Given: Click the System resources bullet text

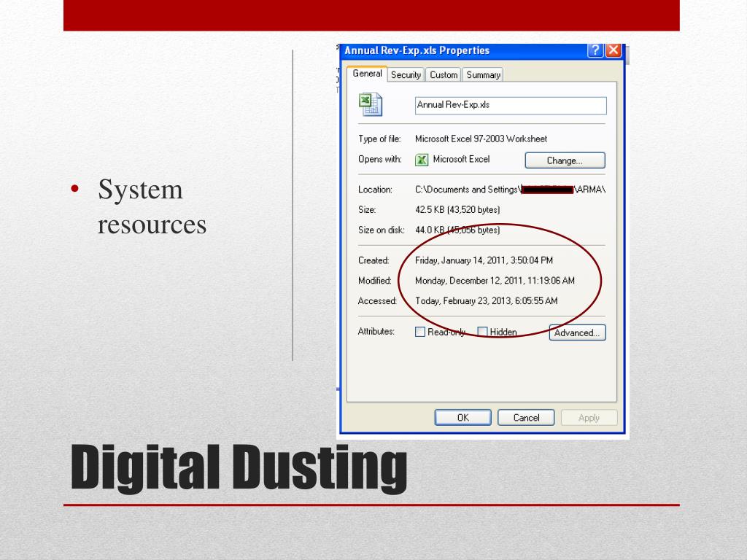Looking at the screenshot, I should pos(152,206).
